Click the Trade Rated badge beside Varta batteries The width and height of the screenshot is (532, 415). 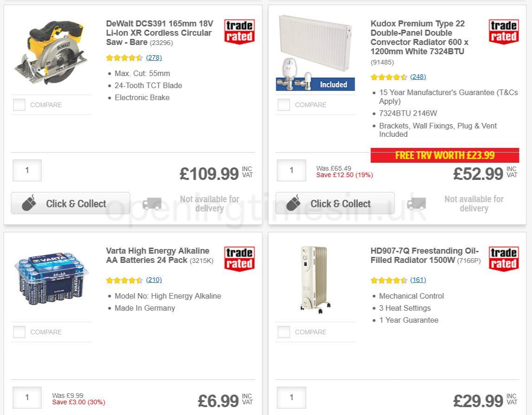[239, 259]
